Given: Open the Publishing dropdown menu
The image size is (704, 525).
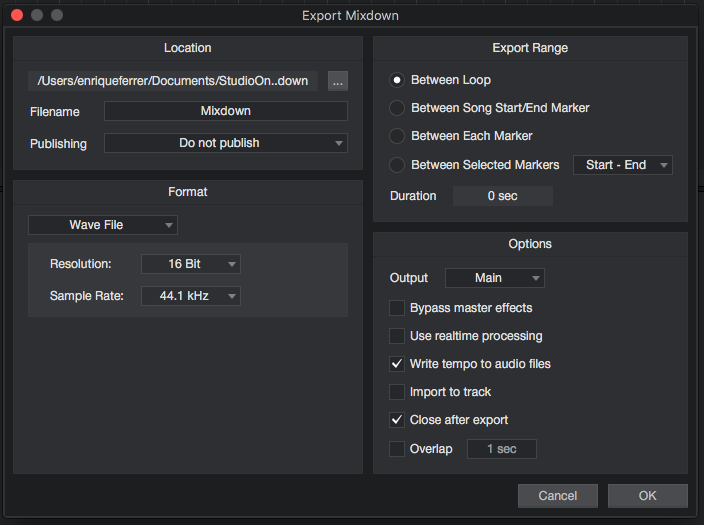Looking at the screenshot, I should click(x=226, y=143).
